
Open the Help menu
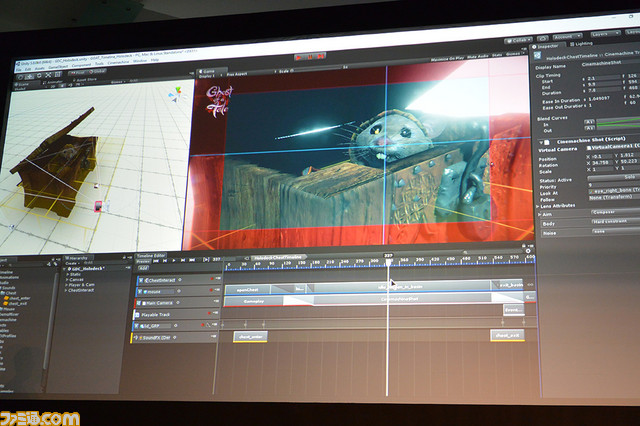coord(155,60)
